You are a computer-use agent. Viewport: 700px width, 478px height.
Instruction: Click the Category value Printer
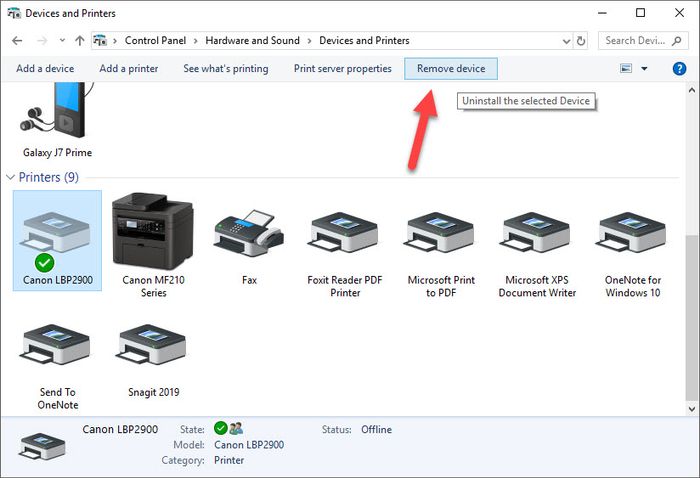[x=229, y=460]
